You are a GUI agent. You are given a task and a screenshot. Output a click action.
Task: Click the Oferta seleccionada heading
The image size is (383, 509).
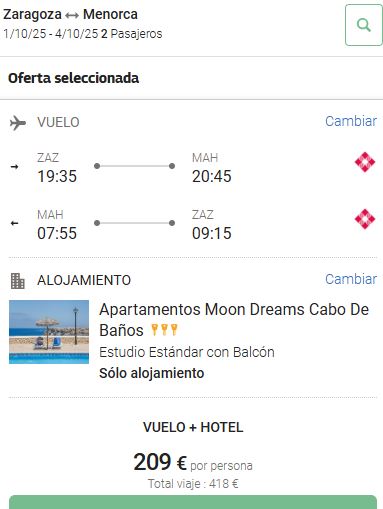pyautogui.click(x=73, y=78)
